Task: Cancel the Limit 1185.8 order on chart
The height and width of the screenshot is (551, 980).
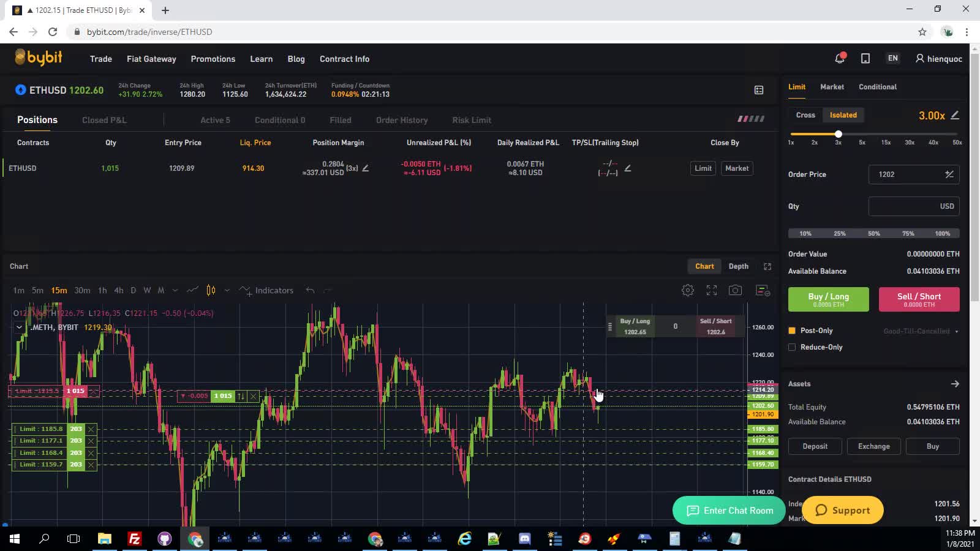Action: point(91,429)
